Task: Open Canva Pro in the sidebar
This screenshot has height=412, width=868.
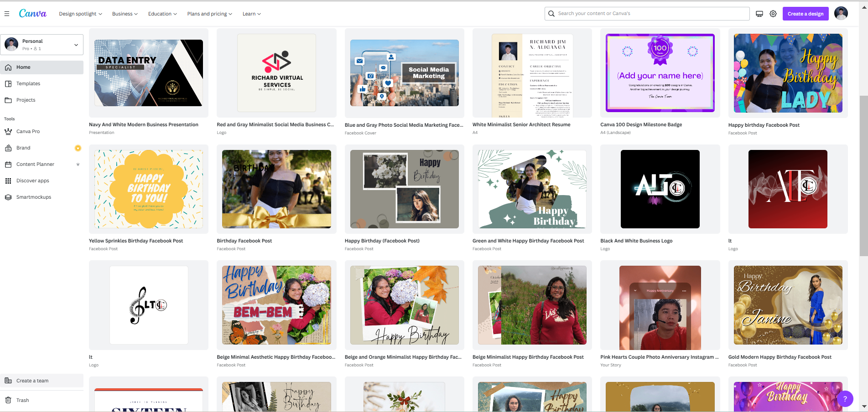Action: (x=42, y=132)
